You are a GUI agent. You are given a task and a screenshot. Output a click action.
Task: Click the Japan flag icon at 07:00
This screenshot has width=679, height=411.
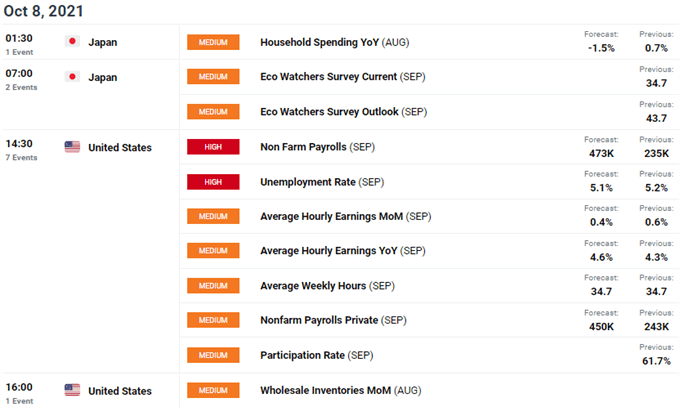(72, 77)
